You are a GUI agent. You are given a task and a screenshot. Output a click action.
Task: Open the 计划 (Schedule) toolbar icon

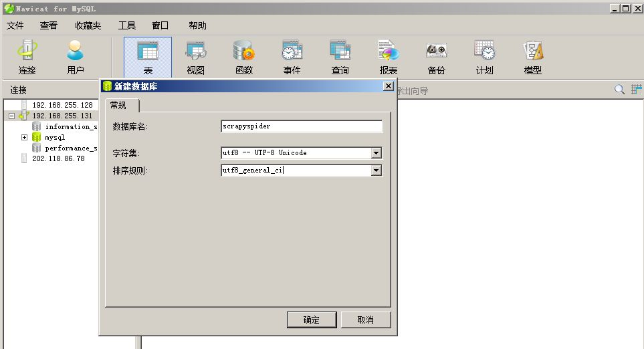click(x=484, y=57)
